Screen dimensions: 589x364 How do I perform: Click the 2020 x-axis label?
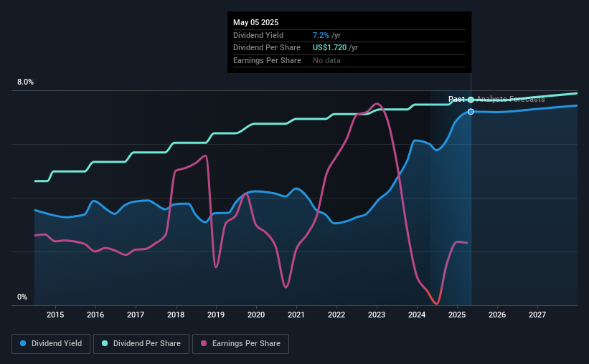pyautogui.click(x=256, y=315)
